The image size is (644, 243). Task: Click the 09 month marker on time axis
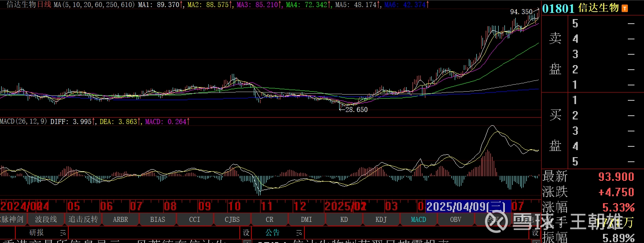click(205, 207)
